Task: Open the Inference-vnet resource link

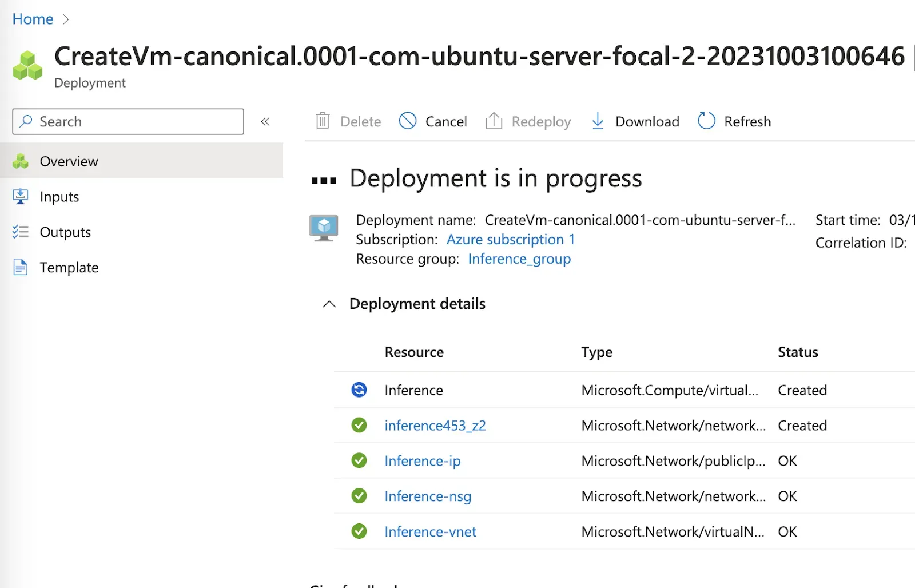Action: (x=430, y=532)
